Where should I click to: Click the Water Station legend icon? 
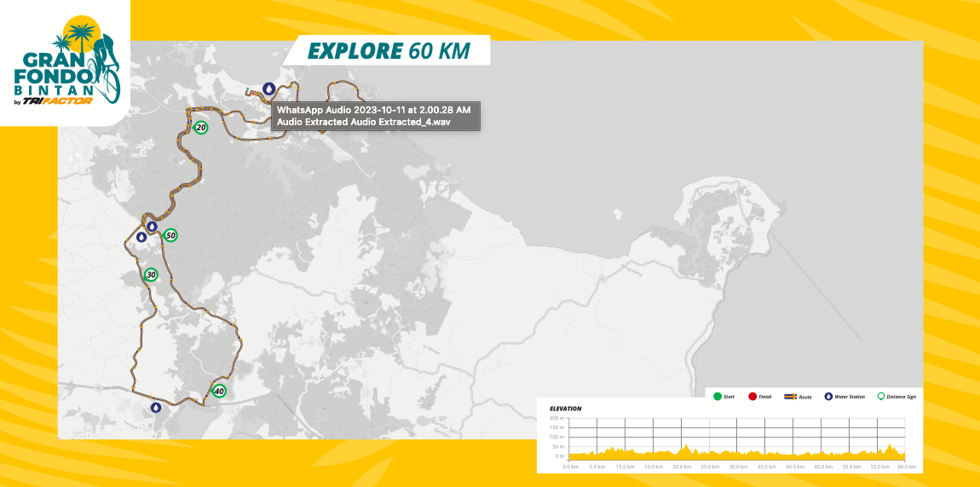point(827,397)
